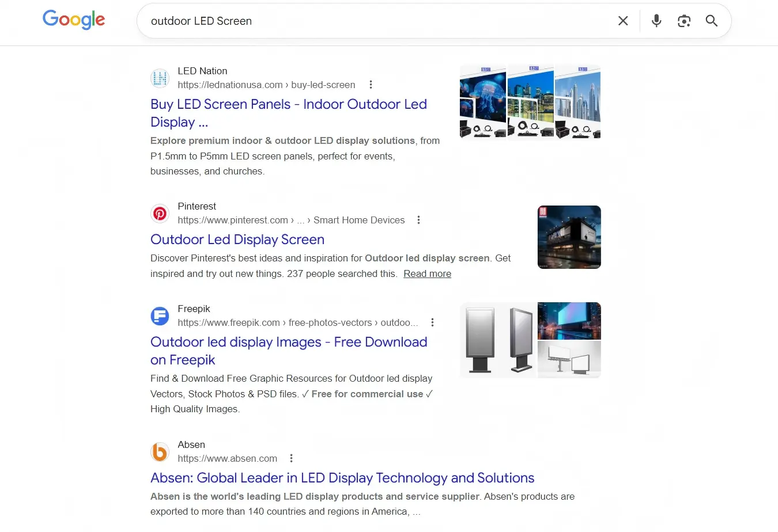Start voice search with the microphone icon
This screenshot has height=532, width=778.
656,21
